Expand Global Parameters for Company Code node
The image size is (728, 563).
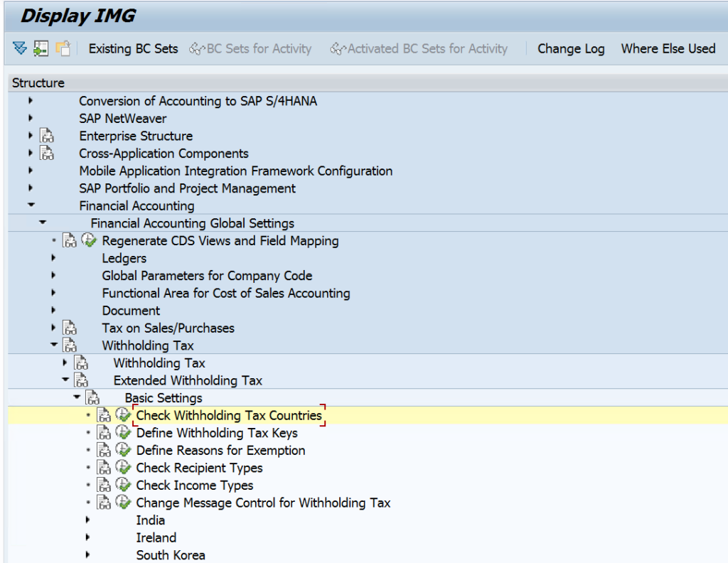pos(53,275)
